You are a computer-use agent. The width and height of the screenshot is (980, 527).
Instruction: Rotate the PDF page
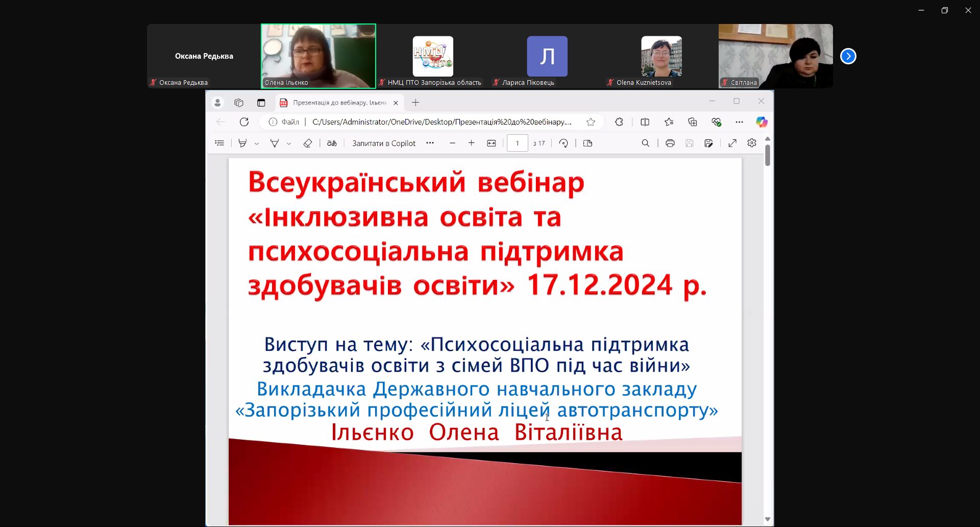(563, 143)
